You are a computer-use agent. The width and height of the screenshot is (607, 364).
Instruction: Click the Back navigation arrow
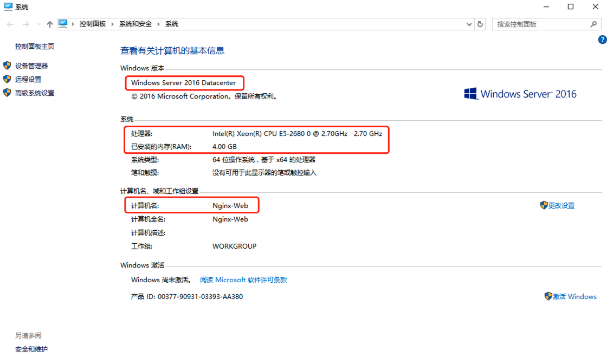point(10,24)
